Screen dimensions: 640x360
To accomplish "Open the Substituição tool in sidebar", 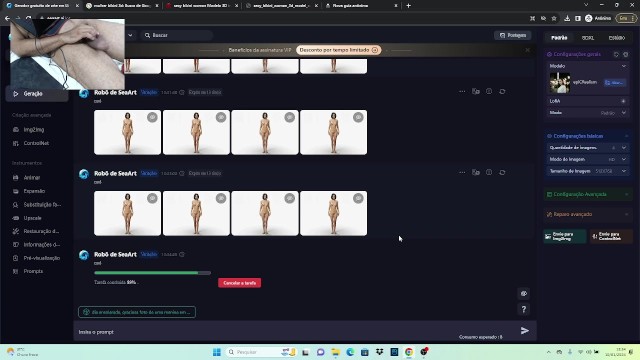I will pos(37,204).
